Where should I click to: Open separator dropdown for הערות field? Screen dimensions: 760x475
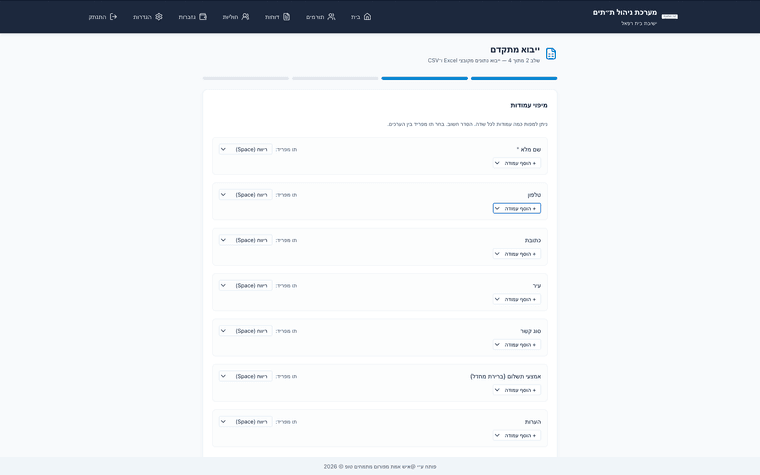pos(245,422)
